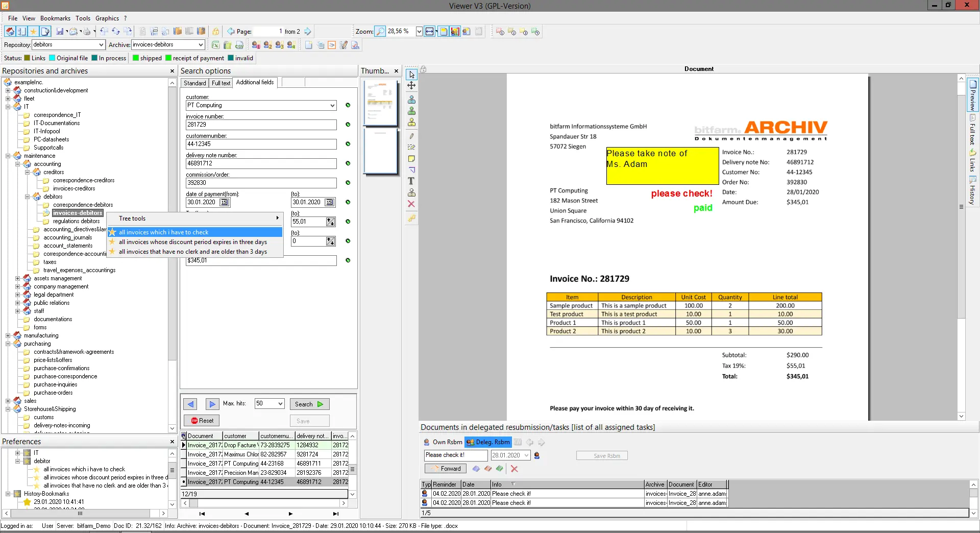Click the green eraser status icon
Image resolution: width=980 pixels, height=533 pixels.
[500, 469]
